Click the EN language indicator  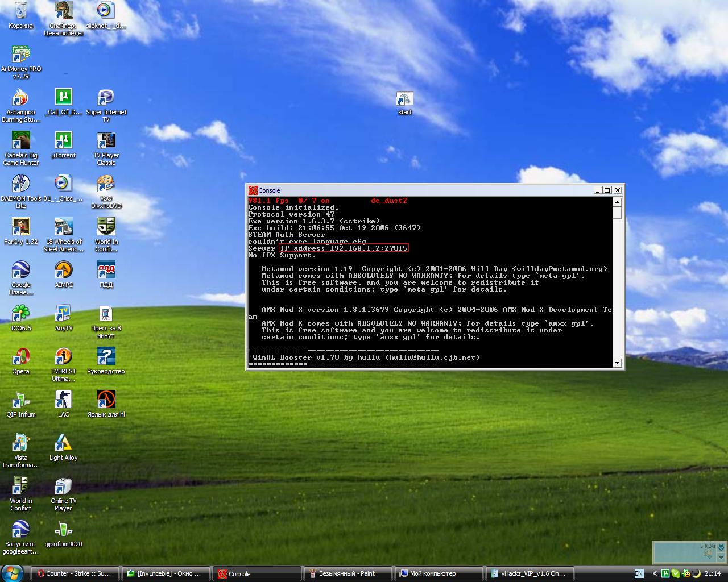639,573
